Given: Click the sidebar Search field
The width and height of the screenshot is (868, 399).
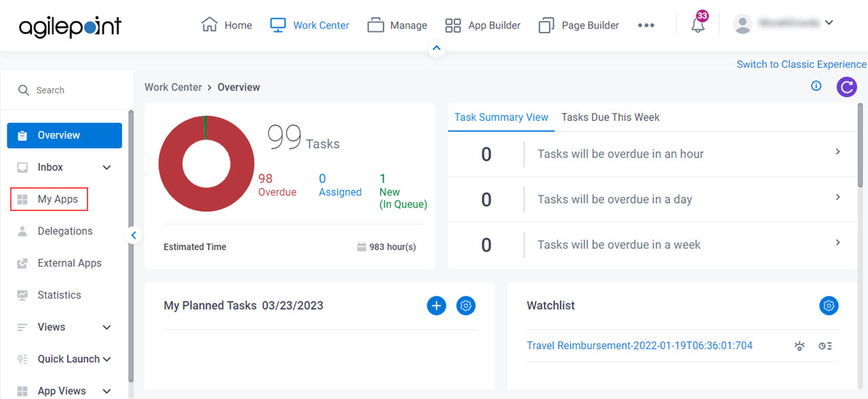Looking at the screenshot, I should click(66, 90).
